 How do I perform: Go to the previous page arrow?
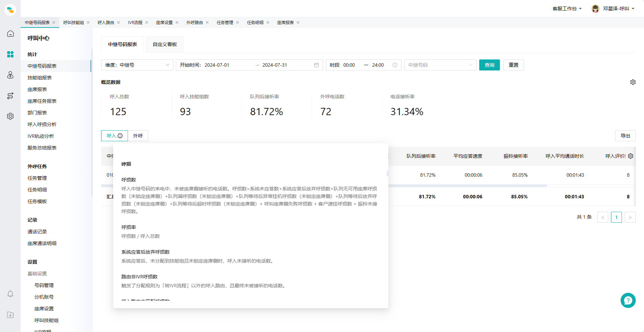point(603,217)
